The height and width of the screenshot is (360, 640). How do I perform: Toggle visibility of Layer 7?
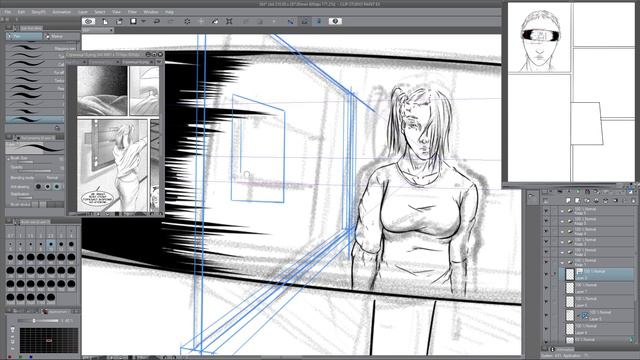pos(546,288)
